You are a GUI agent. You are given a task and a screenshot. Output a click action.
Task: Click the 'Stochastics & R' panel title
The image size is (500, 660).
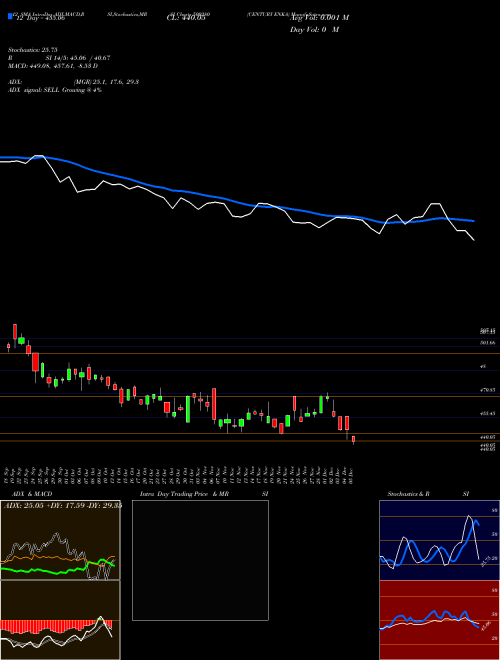tap(408, 494)
